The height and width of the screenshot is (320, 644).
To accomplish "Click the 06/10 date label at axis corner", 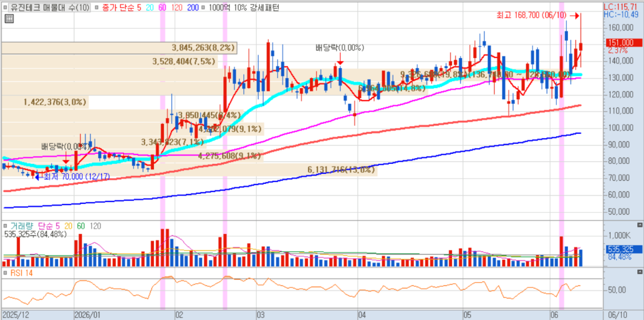I will coord(618,315).
